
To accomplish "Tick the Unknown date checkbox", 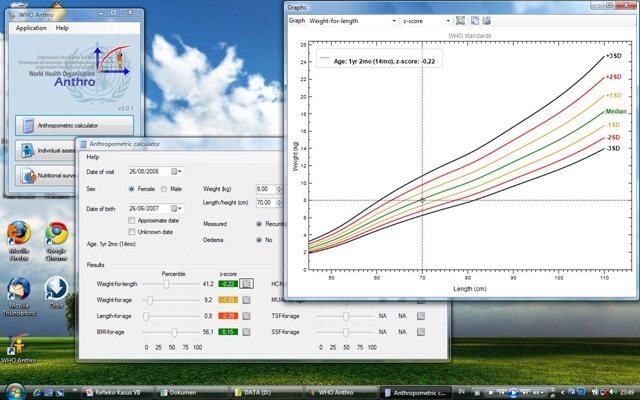I will point(132,232).
